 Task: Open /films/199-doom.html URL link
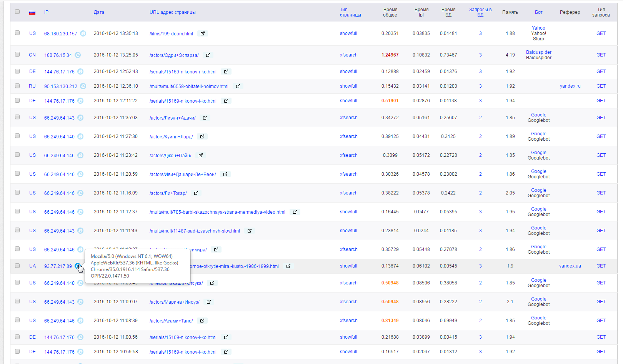(x=171, y=34)
